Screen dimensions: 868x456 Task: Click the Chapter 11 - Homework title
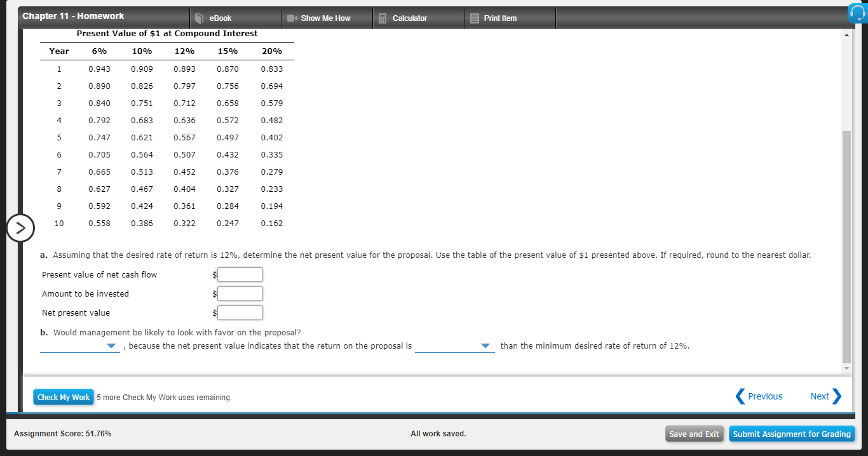pos(73,16)
